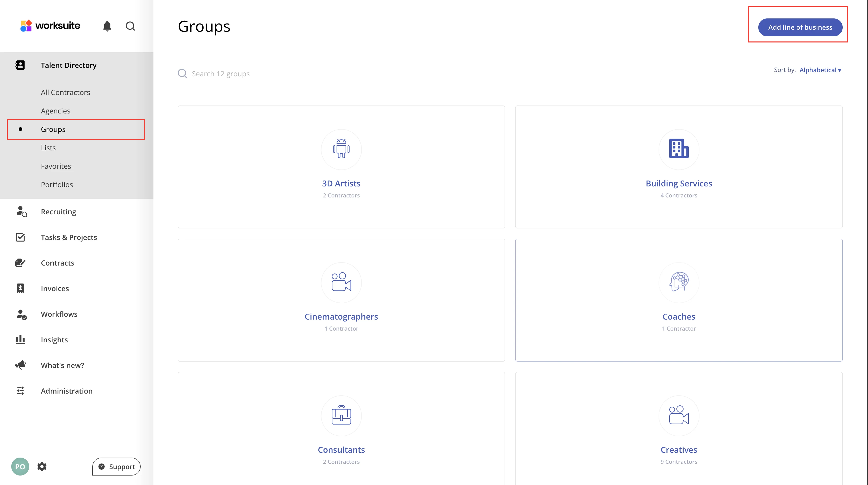Go to All Contractors

[65, 92]
